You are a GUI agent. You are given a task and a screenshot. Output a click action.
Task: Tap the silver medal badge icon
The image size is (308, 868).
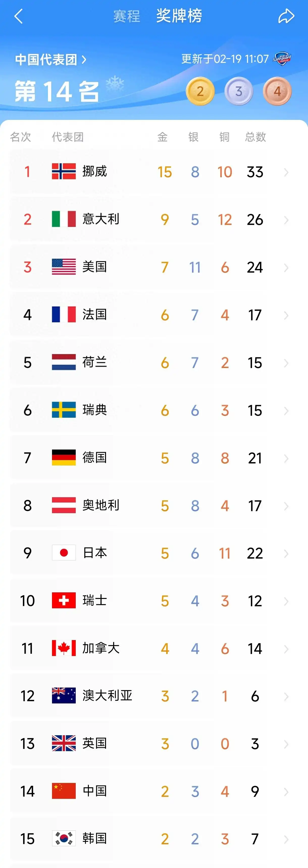(x=239, y=91)
